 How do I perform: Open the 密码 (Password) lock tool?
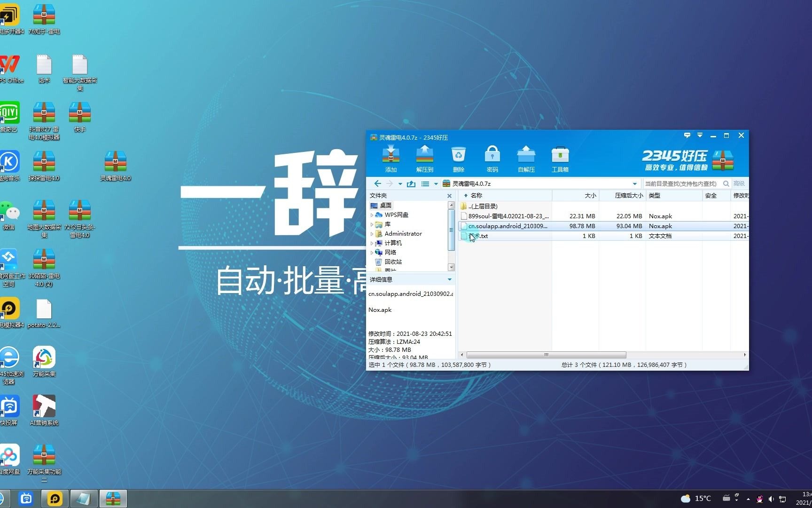(492, 159)
